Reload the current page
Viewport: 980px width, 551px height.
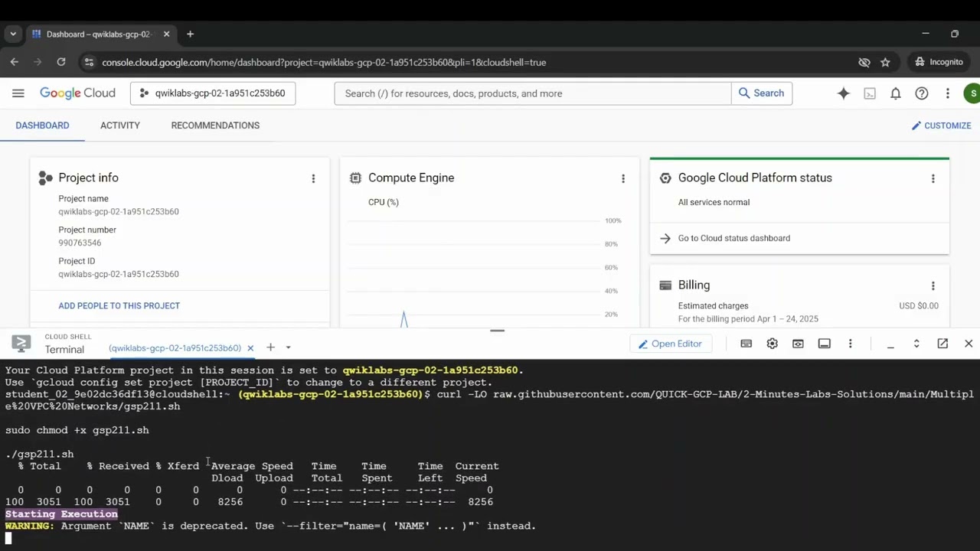pos(61,62)
